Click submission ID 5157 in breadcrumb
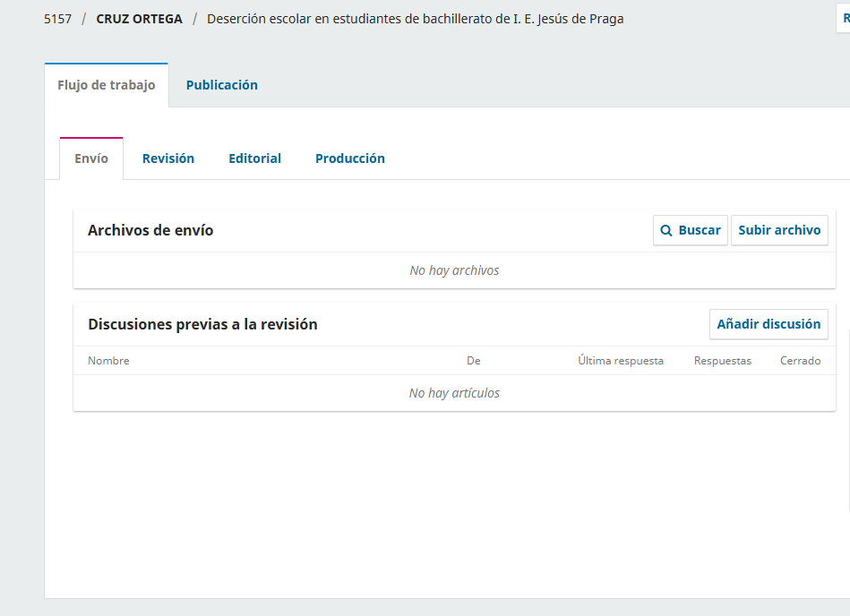 coord(57,19)
